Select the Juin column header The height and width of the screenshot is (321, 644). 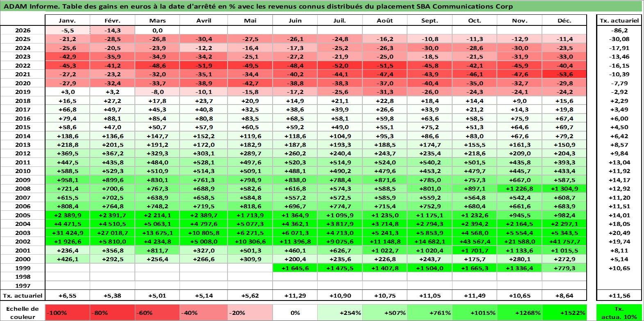[295, 20]
